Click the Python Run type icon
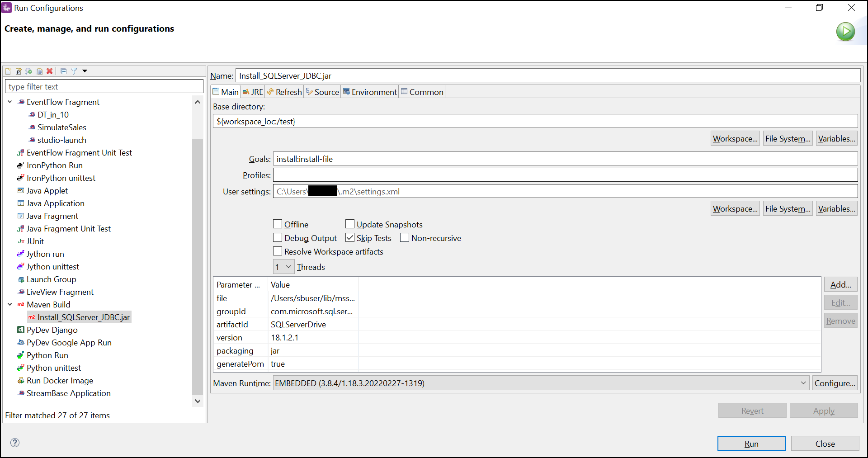This screenshot has height=458, width=868. point(21,355)
